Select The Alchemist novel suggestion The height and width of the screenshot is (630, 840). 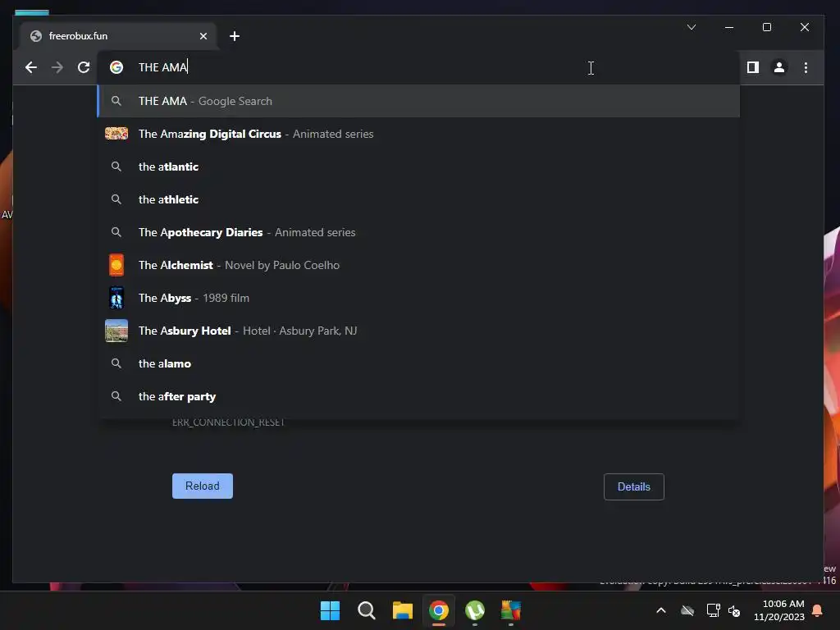pyautogui.click(x=418, y=265)
